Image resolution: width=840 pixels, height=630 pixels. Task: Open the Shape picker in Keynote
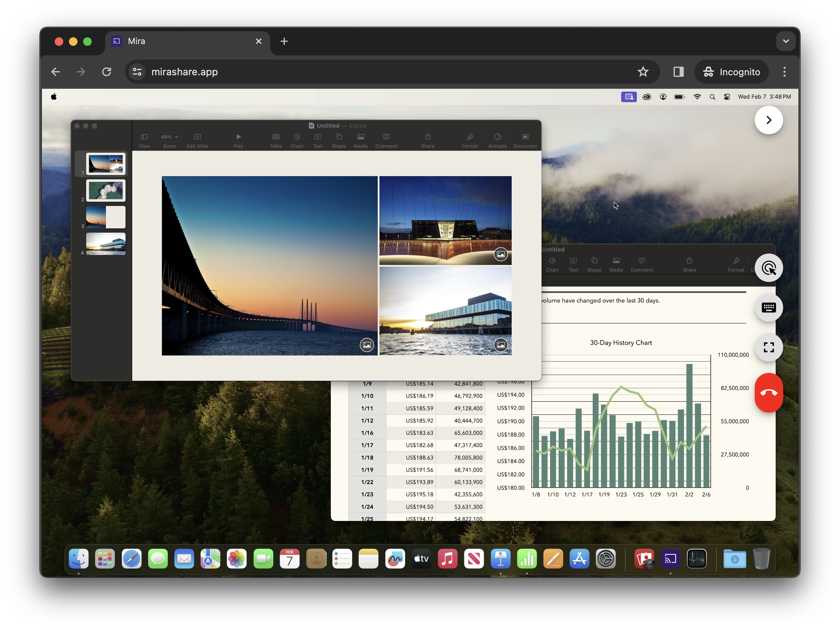point(339,137)
